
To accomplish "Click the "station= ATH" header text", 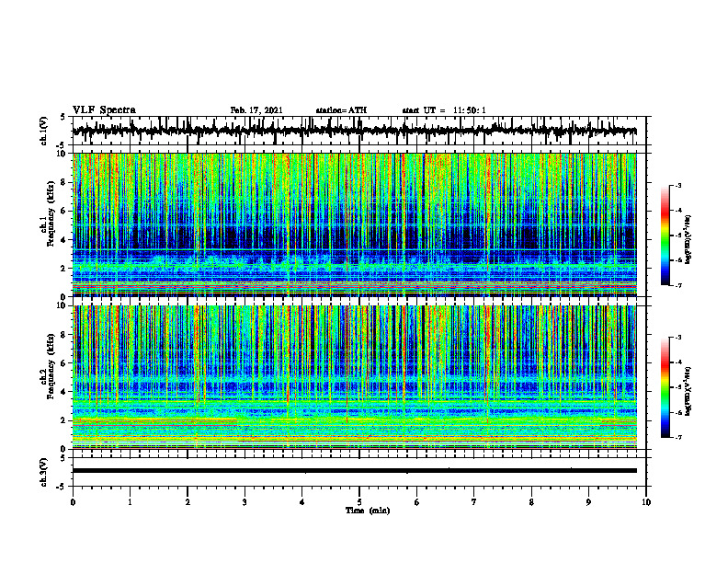I will pos(341,110).
